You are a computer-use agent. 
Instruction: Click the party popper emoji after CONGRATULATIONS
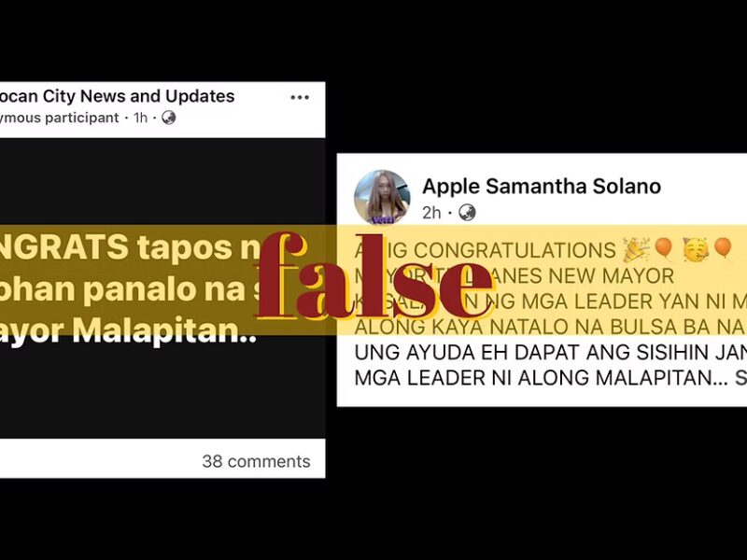point(636,250)
